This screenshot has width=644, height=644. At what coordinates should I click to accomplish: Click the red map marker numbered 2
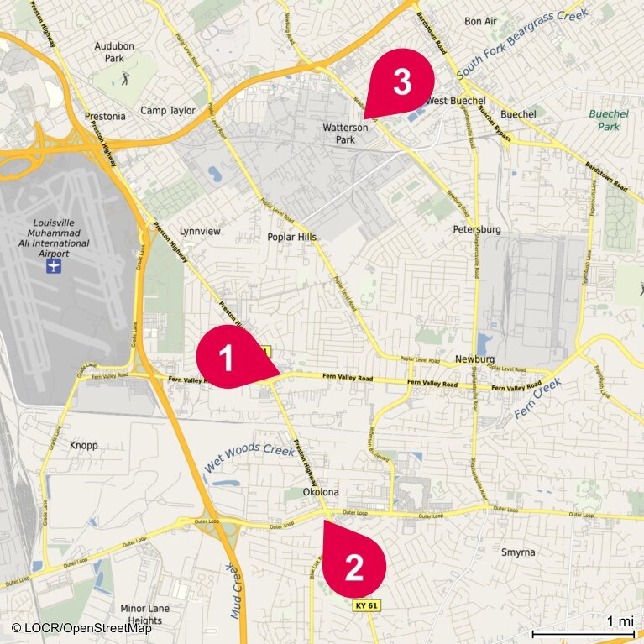(353, 562)
